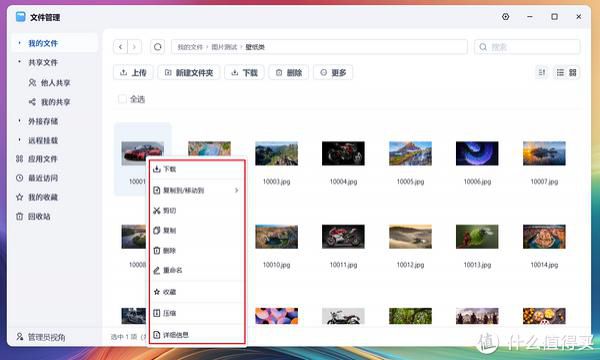The image size is (600, 360).
Task: Select the 10012.jpg desert thumbnail
Action: point(410,236)
